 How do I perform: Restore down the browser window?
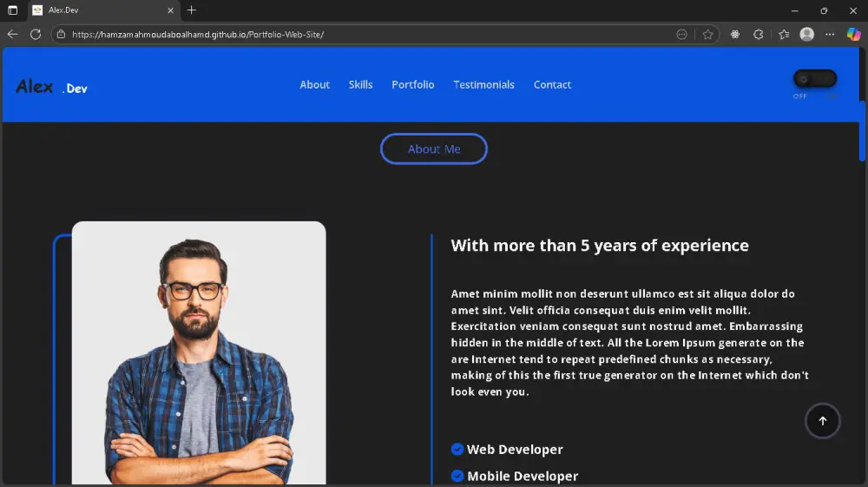(824, 10)
